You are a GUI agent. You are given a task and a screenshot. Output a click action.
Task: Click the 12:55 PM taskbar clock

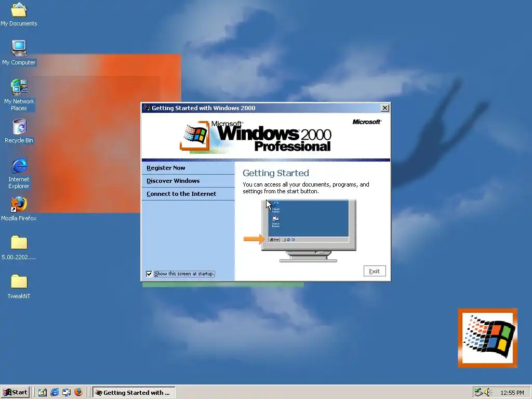[512, 393]
